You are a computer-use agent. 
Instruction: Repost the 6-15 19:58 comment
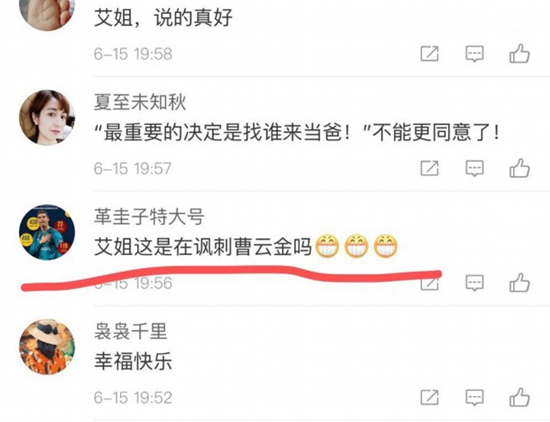[x=430, y=54]
